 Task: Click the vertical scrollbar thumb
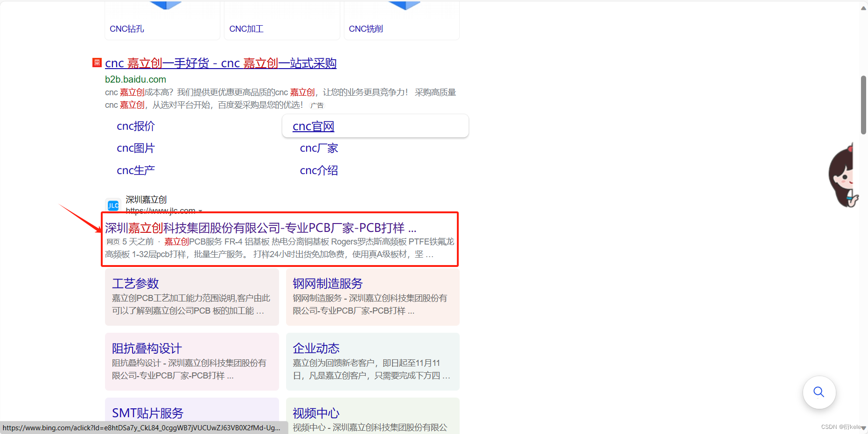[x=863, y=105]
